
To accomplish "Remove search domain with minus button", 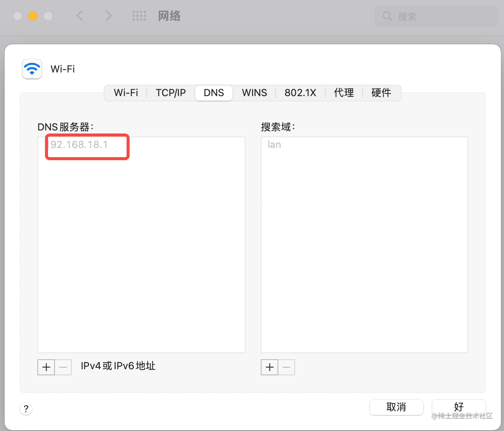I will 287,367.
